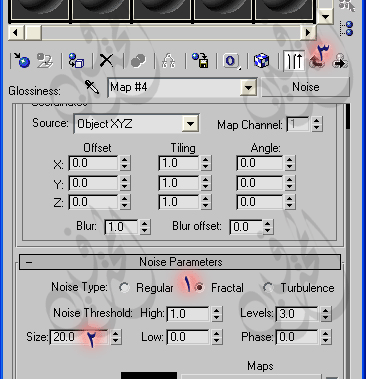This screenshot has width=366, height=379.
Task: Click the Tiling X value field
Action: tap(179, 163)
